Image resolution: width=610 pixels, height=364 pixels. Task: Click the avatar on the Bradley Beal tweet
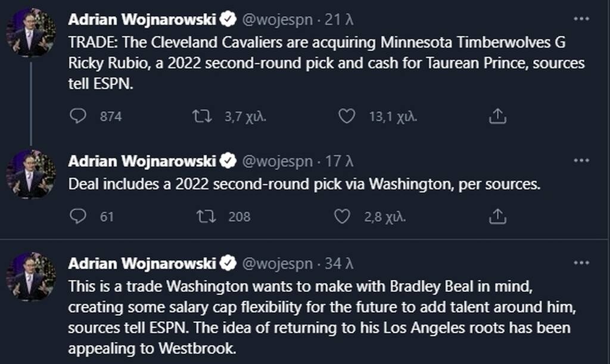click(30, 276)
